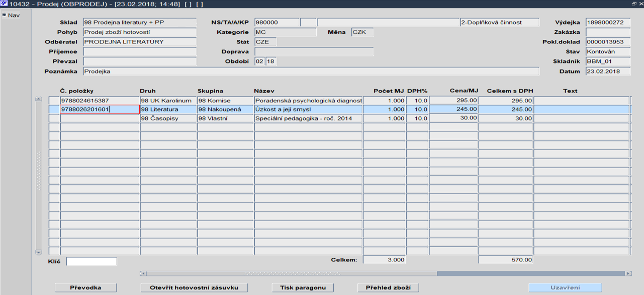Click the Celkem total quantity 3.000
Screen dimensions: 644x295
(384, 260)
